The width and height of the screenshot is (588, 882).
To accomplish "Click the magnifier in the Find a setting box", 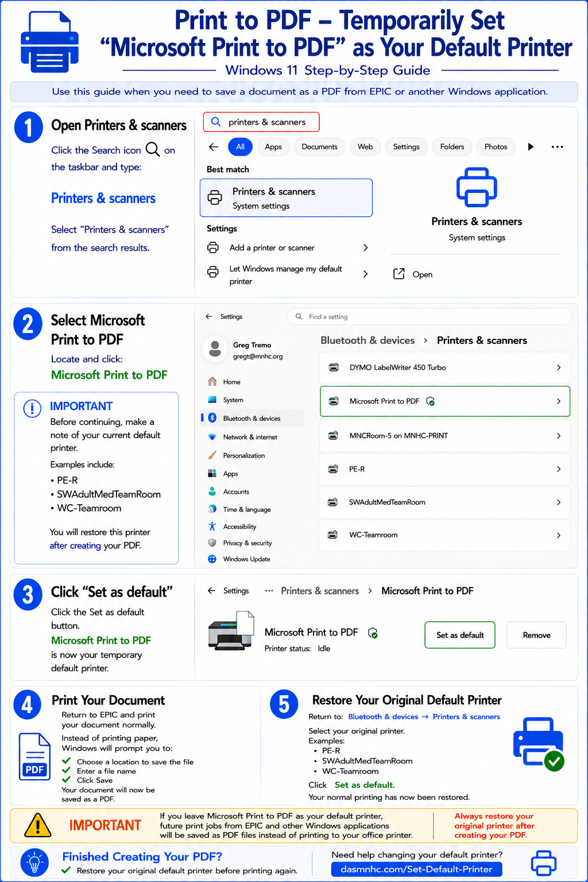I will (299, 316).
